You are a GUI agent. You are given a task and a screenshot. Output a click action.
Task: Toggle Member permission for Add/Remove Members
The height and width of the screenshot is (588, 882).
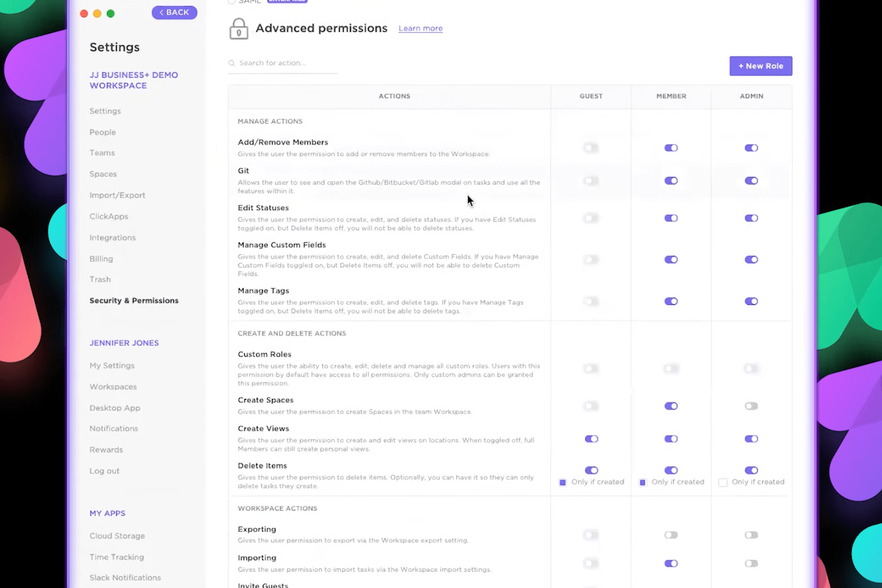671,148
